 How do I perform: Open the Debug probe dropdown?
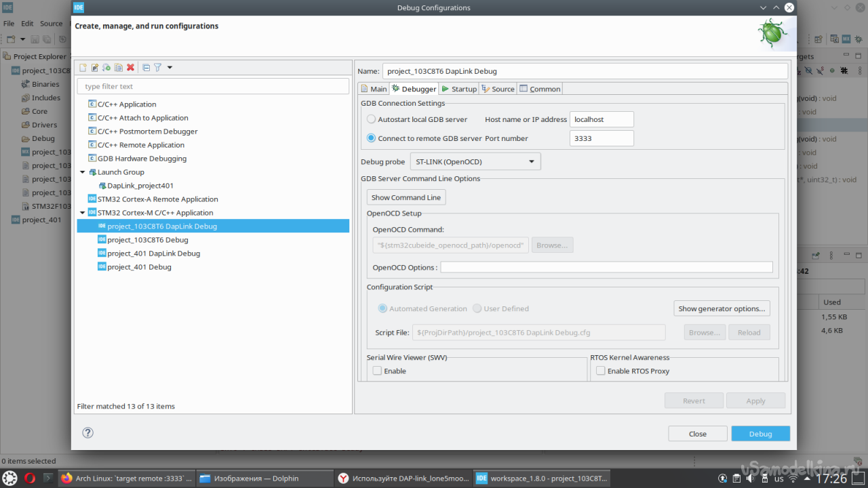(x=475, y=162)
